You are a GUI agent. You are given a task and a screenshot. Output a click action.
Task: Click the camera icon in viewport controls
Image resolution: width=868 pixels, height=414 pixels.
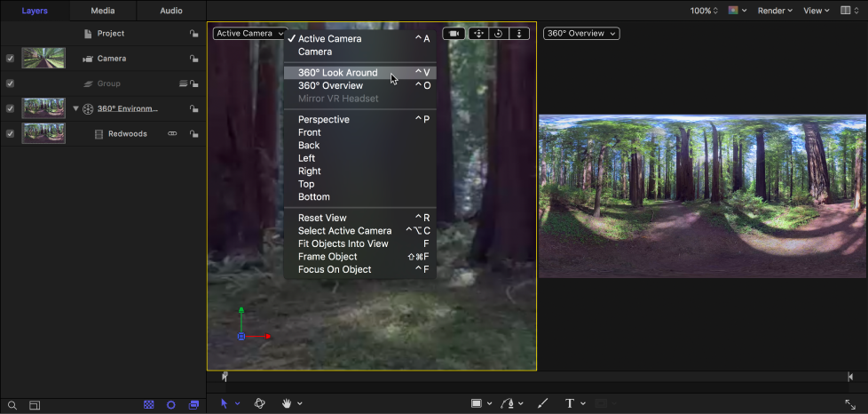pos(454,34)
